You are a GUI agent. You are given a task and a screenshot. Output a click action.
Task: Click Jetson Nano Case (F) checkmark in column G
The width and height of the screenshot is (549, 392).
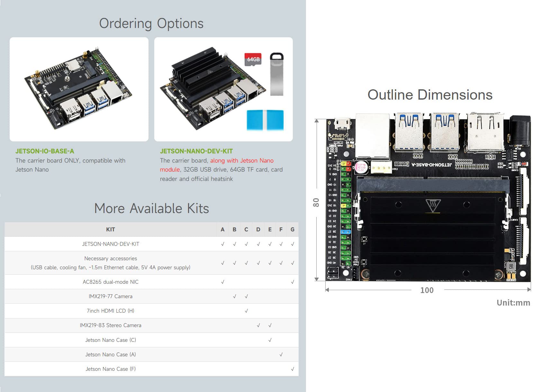(x=292, y=369)
